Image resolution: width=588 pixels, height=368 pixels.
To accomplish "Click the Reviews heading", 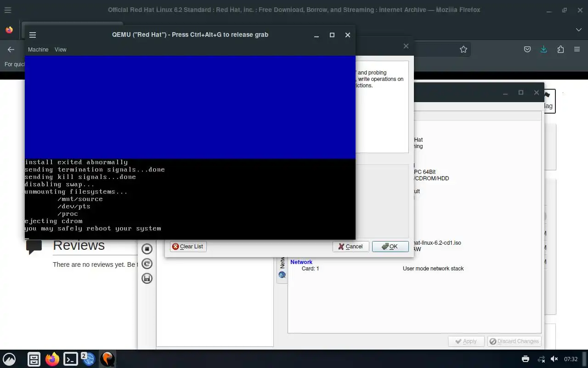I will [x=79, y=245].
